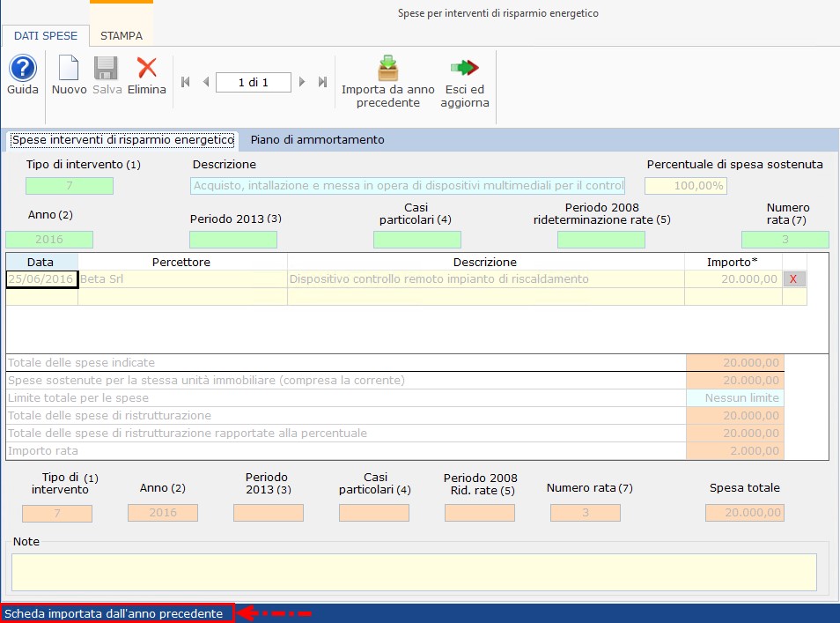Click the green Anno field showing 2016
Viewport: 840px width, 623px height.
coord(49,239)
